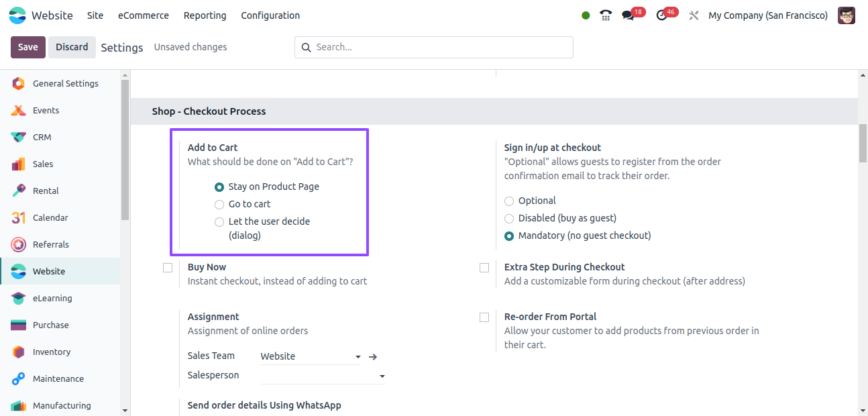868x416 pixels.
Task: Click the sidebar scroll down arrow
Action: coord(125,410)
